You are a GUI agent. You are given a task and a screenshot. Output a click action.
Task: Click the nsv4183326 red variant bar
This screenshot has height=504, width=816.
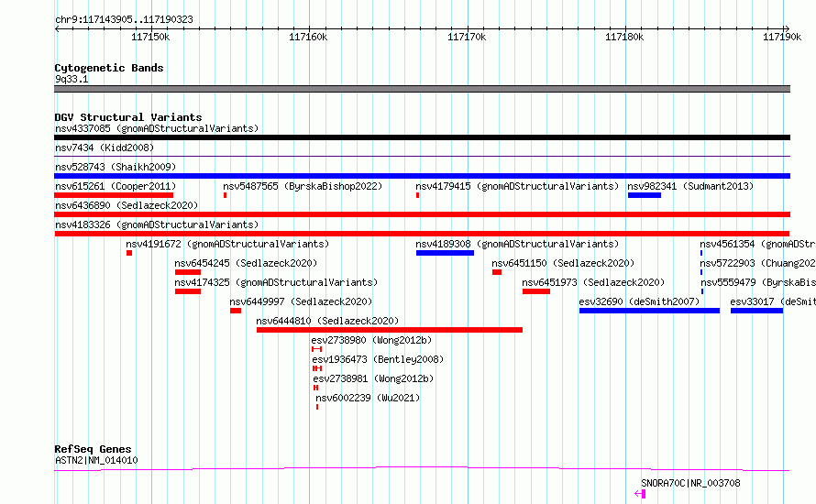pos(422,234)
